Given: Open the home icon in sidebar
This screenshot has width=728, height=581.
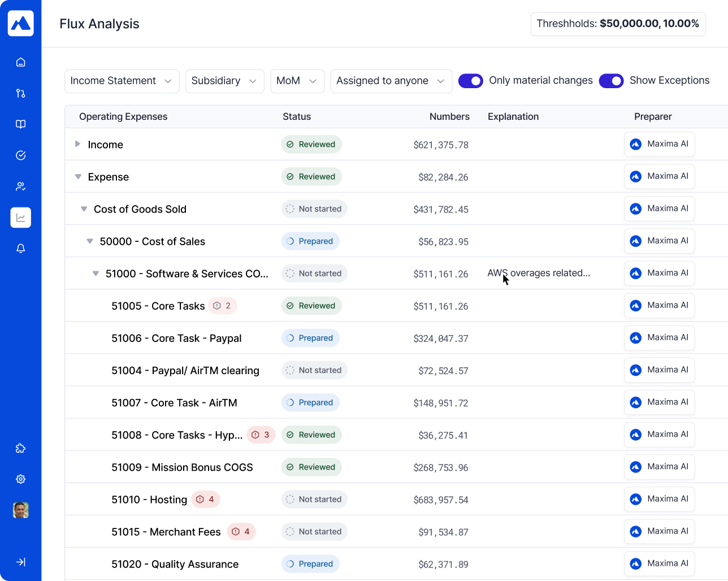Looking at the screenshot, I should click(21, 62).
